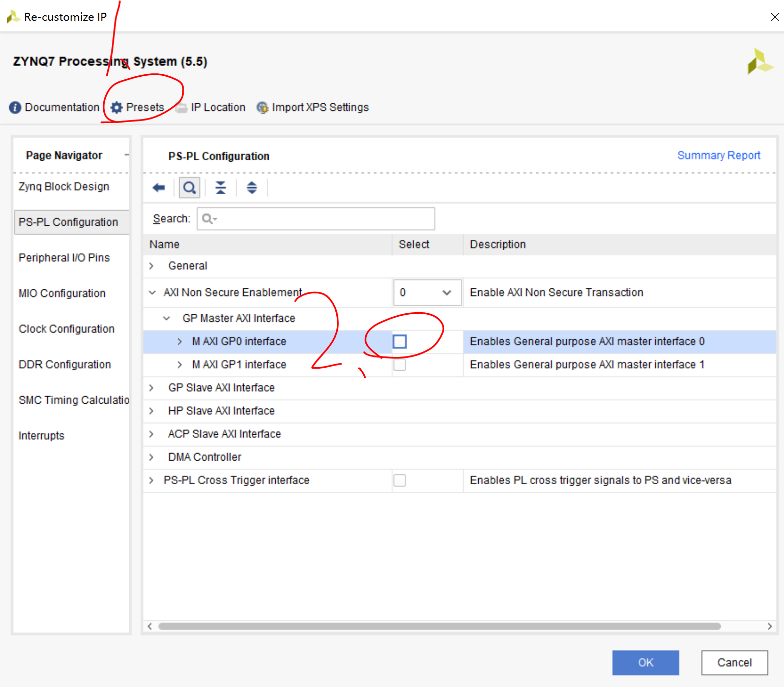Click 'Enables PL cross trigger signals' description

click(600, 480)
